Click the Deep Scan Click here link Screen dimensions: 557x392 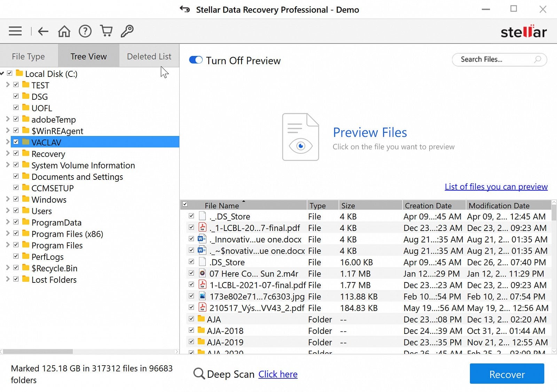(278, 374)
